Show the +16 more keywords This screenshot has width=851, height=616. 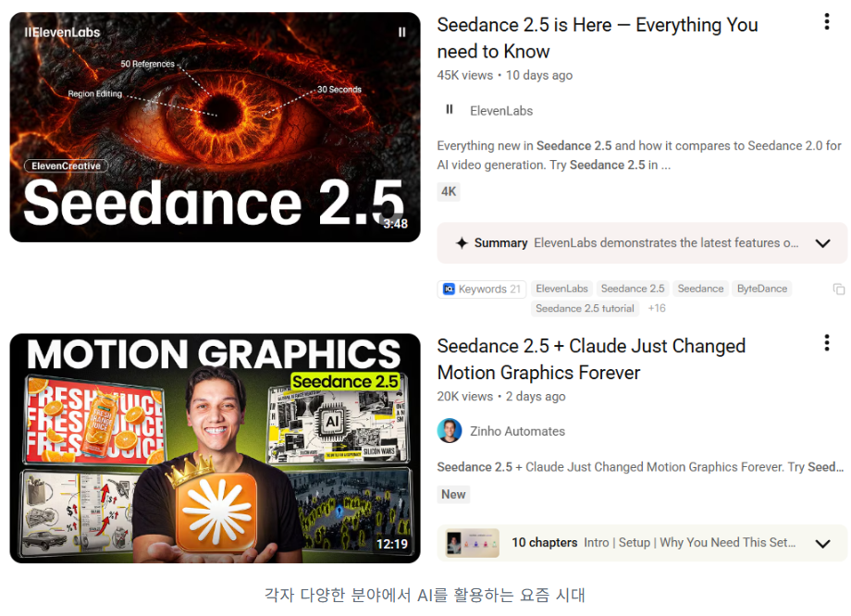657,308
